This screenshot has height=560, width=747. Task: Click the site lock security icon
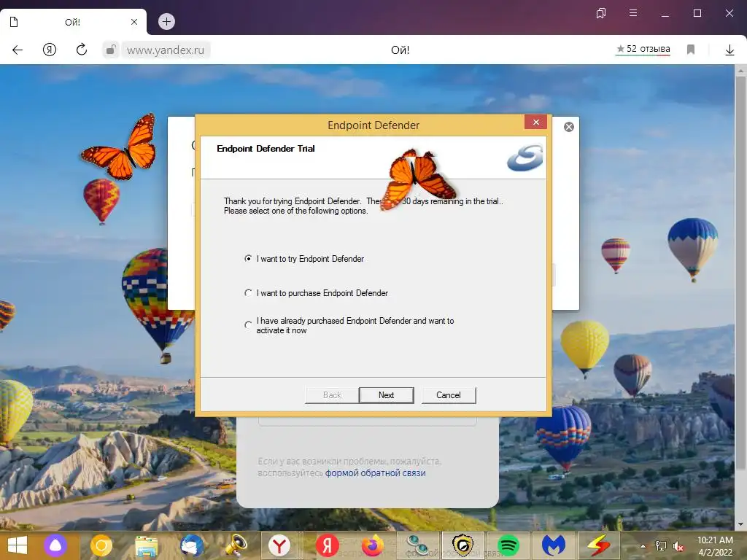(x=111, y=50)
